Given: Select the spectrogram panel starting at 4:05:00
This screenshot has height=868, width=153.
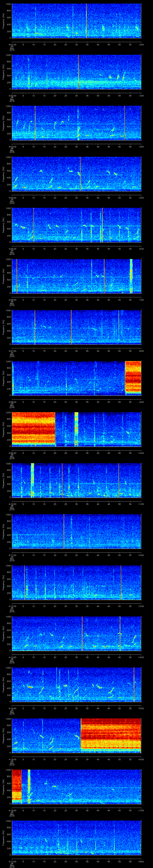Looking at the screenshot, I should click(76, 225).
